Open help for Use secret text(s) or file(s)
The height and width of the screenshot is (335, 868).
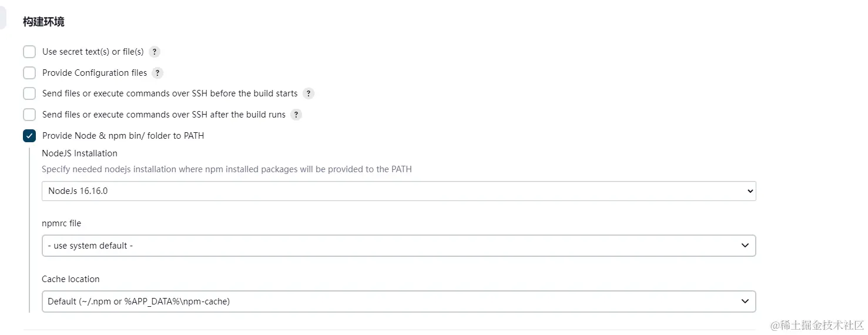pos(155,52)
